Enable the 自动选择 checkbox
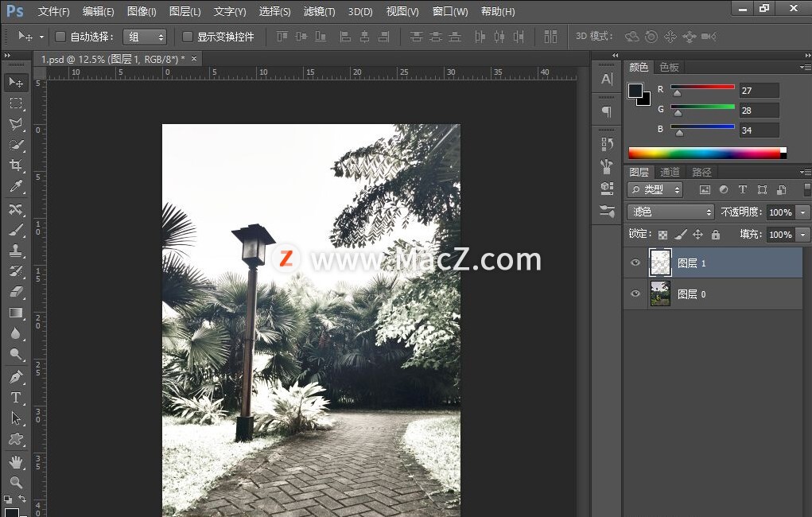The width and height of the screenshot is (812, 517). (60, 37)
